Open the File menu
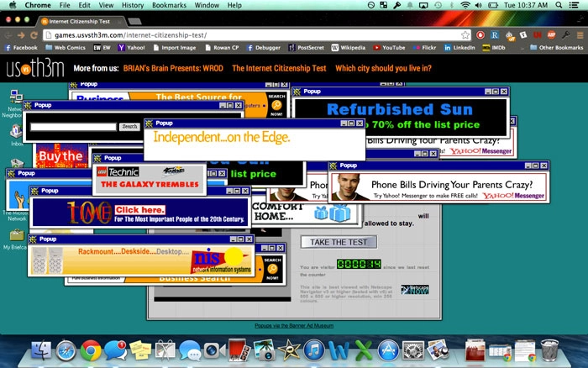 coord(65,5)
